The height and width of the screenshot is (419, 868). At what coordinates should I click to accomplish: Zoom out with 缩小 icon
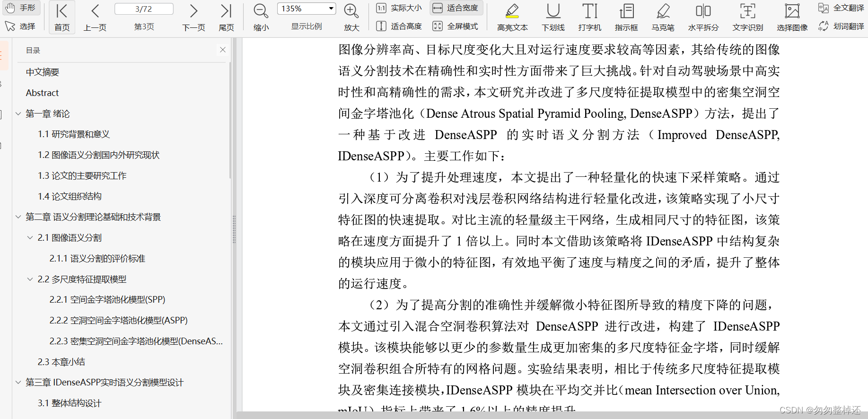pos(261,17)
